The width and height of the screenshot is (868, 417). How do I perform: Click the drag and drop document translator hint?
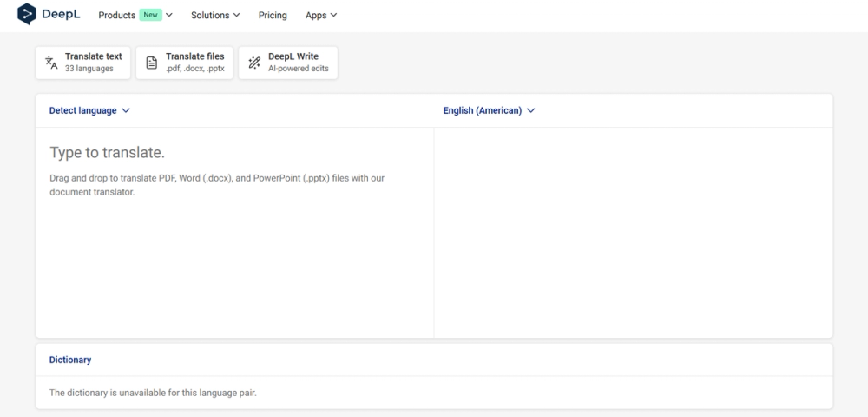pyautogui.click(x=217, y=185)
